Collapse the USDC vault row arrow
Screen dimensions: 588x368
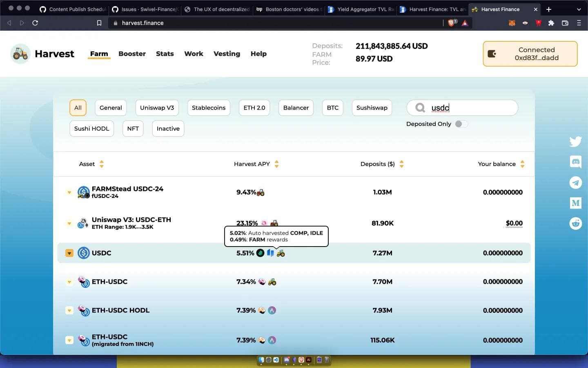coord(69,253)
